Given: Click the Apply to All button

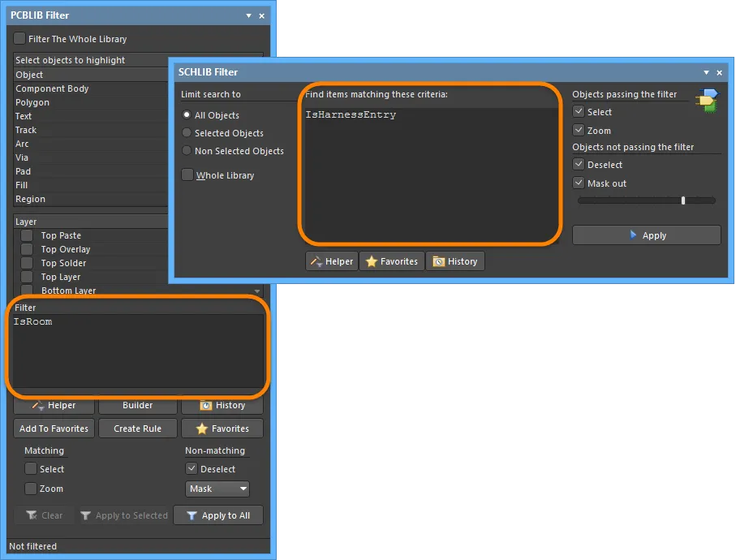Looking at the screenshot, I should tap(218, 515).
